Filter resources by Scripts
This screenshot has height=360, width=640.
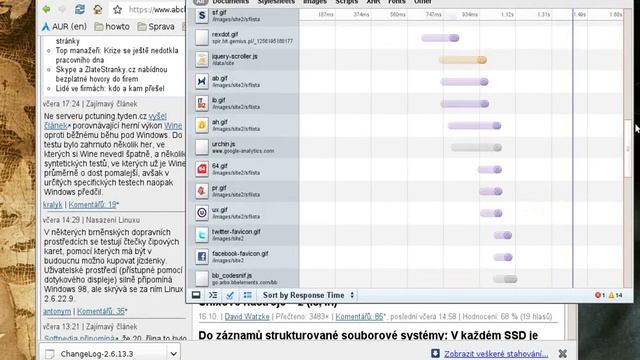tap(347, 2)
